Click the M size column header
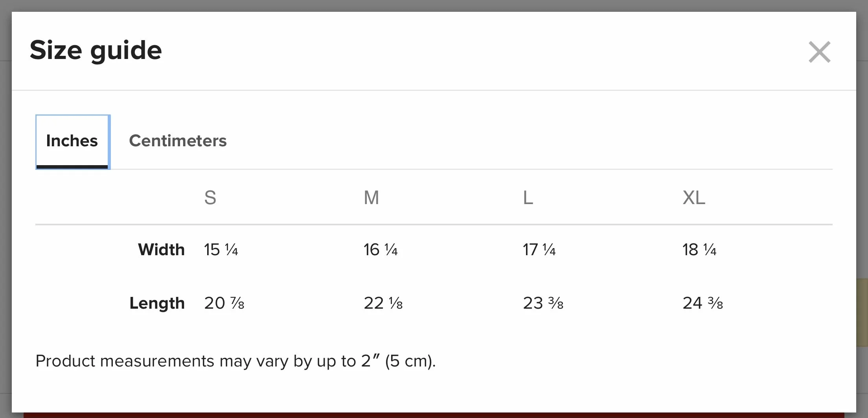This screenshot has width=868, height=418. click(x=371, y=197)
